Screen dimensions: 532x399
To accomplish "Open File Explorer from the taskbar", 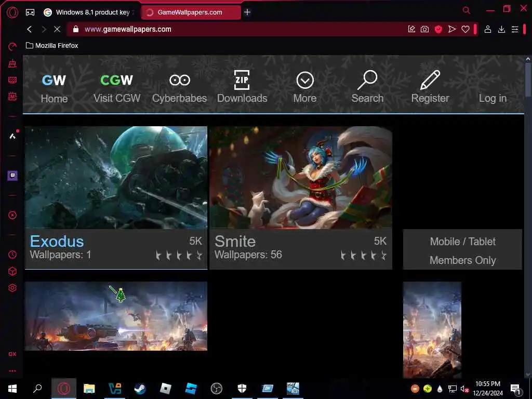I will coord(89,389).
